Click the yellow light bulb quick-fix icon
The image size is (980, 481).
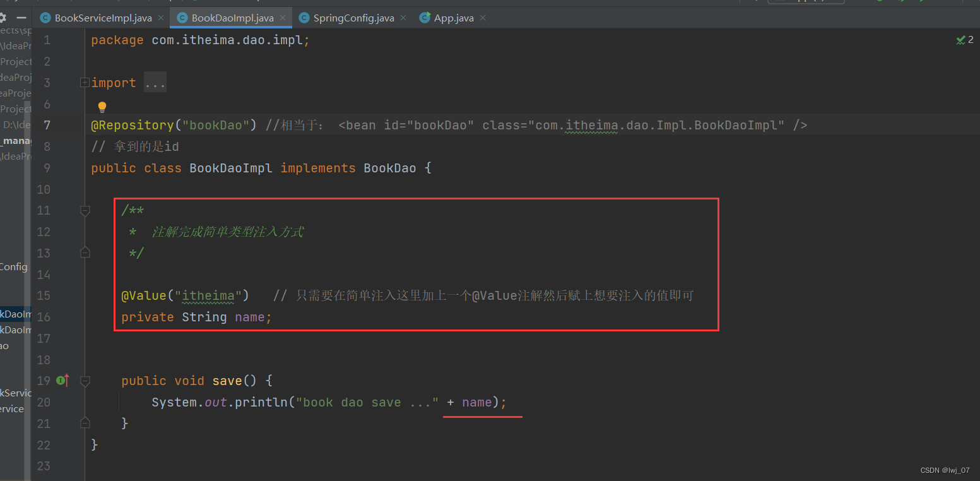[x=102, y=107]
